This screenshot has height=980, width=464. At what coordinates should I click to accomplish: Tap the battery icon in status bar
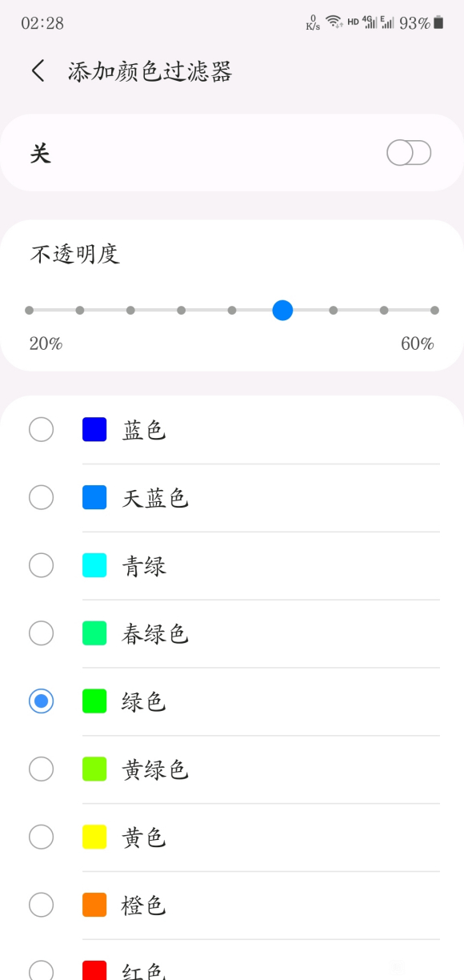coord(438,22)
